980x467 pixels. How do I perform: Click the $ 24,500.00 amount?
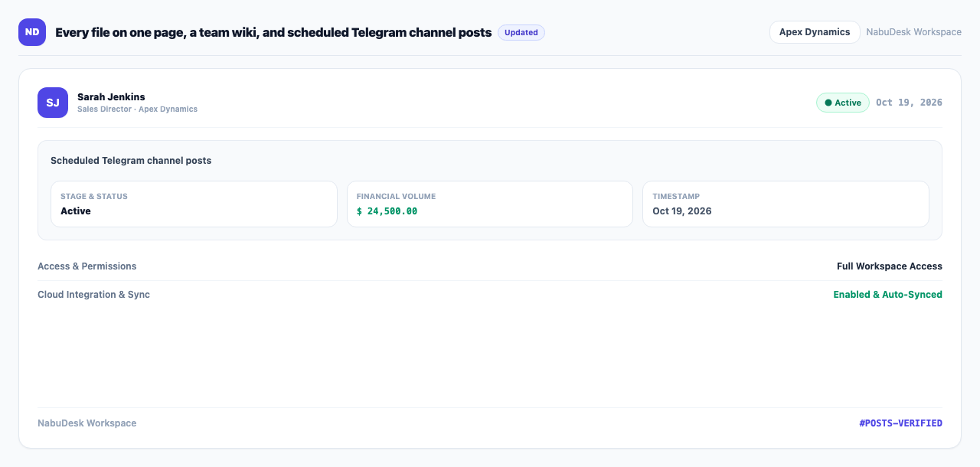[x=387, y=211]
